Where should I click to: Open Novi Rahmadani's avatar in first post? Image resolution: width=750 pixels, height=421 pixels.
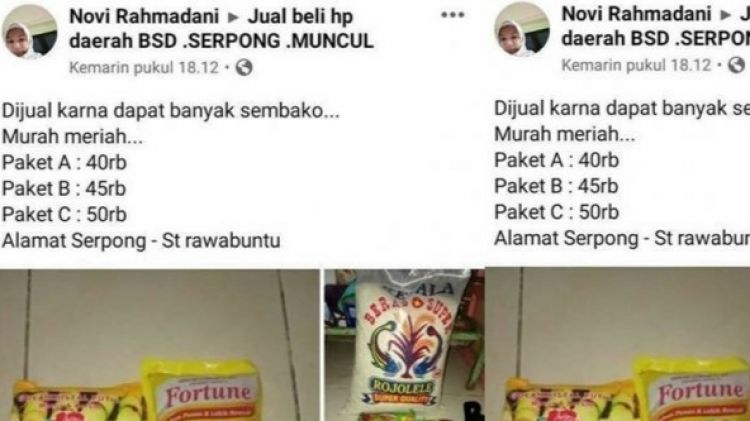point(30,31)
